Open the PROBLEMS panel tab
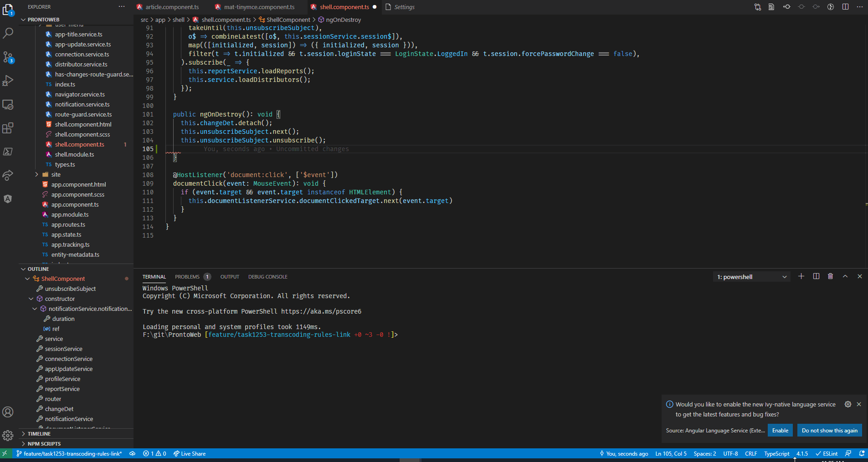This screenshot has height=462, width=868. pos(187,277)
